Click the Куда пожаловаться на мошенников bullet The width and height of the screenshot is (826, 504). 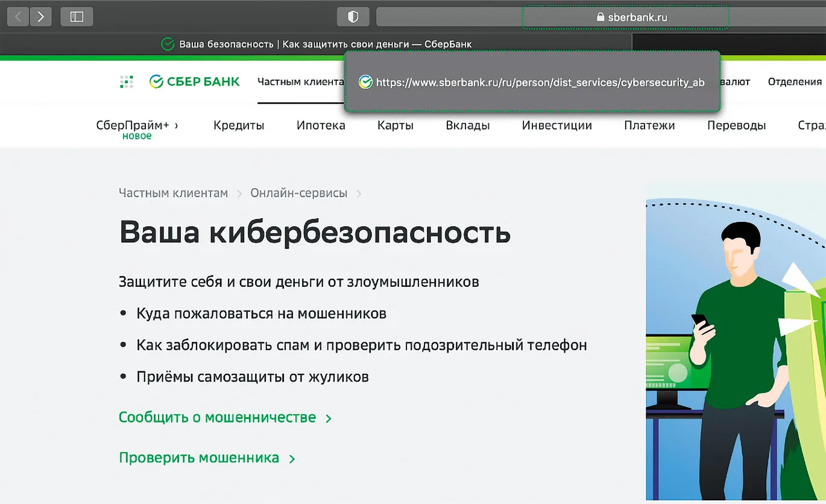[261, 313]
